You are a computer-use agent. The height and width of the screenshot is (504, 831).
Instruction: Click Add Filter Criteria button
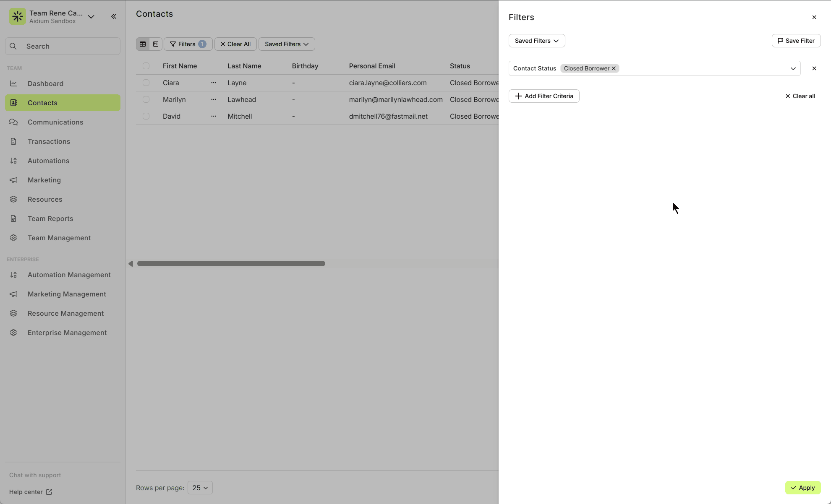tap(544, 96)
